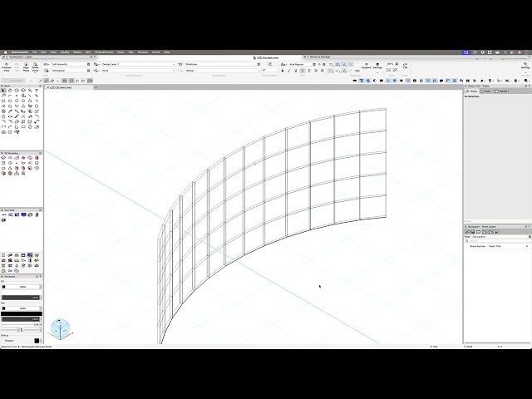Image resolution: width=532 pixels, height=399 pixels.
Task: Open the File menu
Action: (x=34, y=52)
